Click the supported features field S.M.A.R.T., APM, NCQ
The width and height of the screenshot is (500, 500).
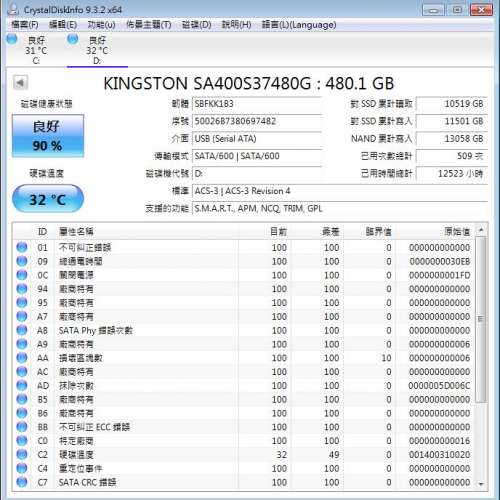click(x=339, y=208)
